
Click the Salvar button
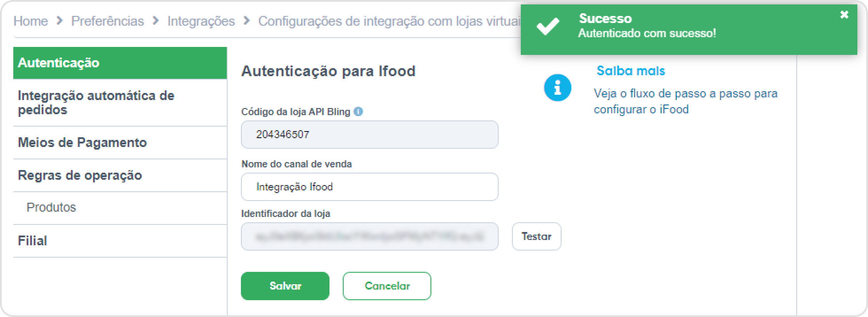(285, 286)
